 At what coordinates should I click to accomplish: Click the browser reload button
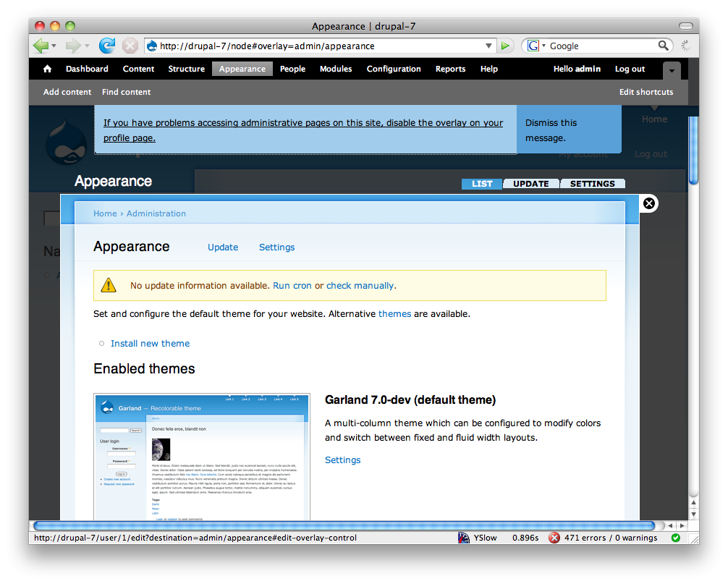click(x=107, y=46)
